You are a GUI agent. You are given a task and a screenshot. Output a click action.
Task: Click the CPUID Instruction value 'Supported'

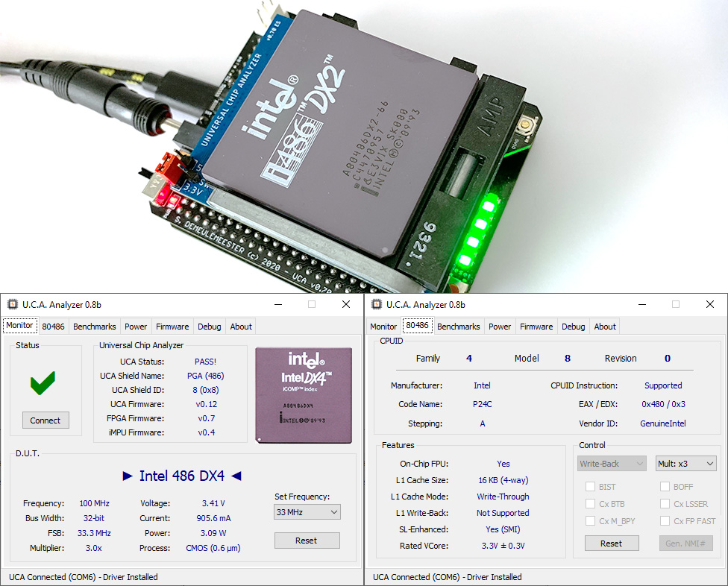[663, 385]
